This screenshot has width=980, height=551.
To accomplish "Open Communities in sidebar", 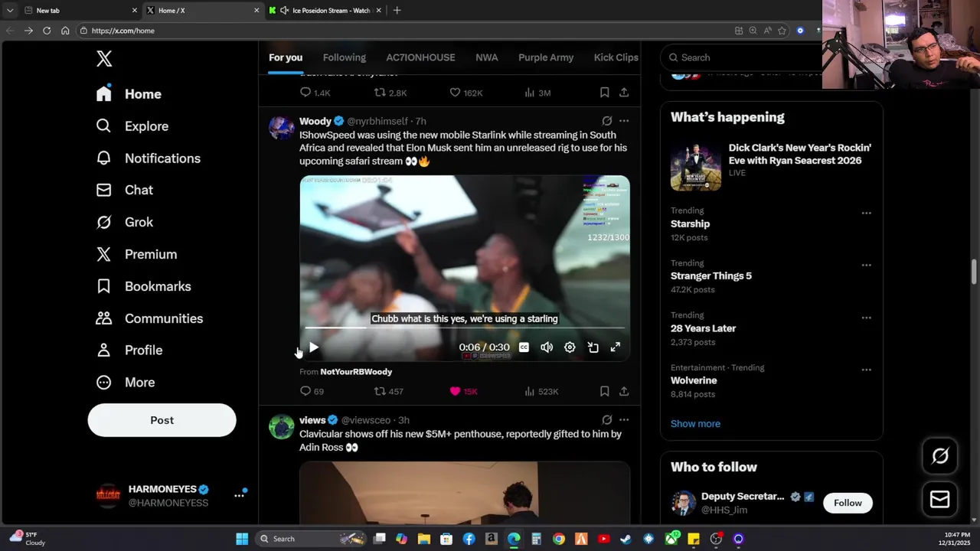I will pos(149,318).
